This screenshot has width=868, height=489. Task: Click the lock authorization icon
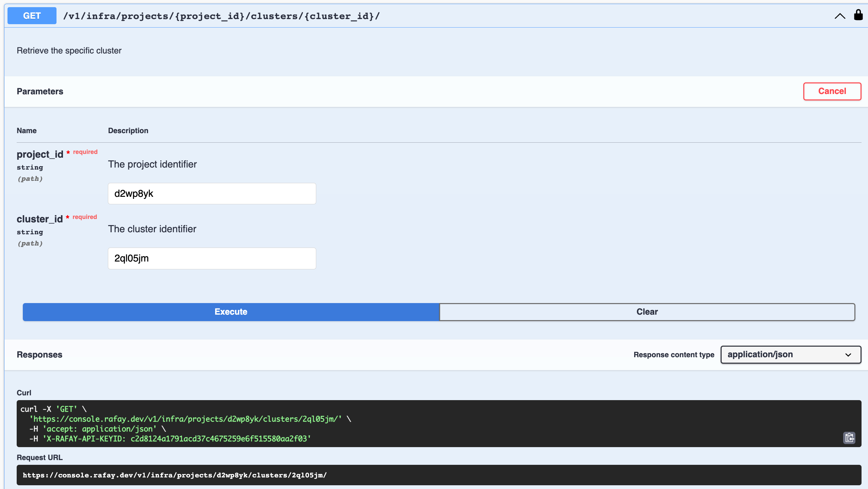point(858,15)
